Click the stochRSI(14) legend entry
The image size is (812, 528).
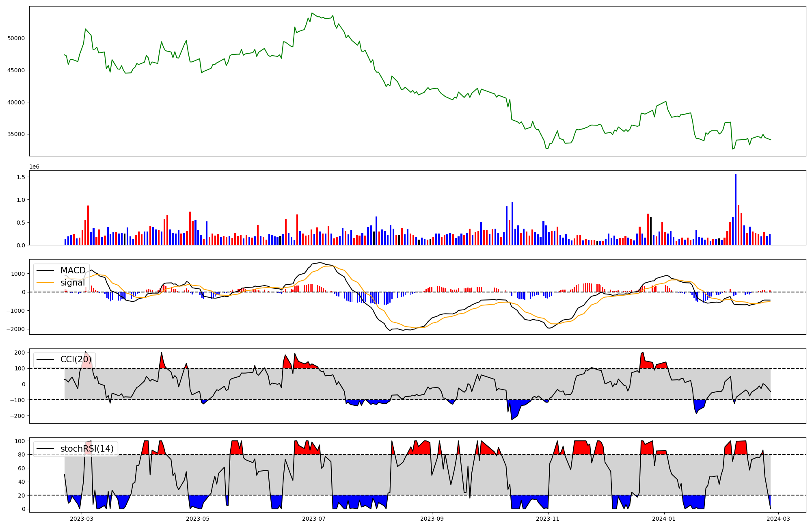pos(87,449)
